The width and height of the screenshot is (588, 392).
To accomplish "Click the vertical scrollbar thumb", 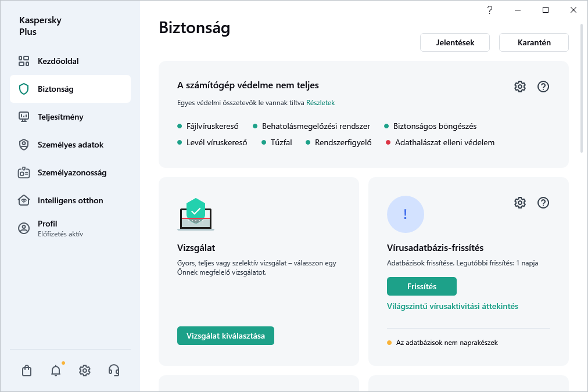I will pos(583,87).
